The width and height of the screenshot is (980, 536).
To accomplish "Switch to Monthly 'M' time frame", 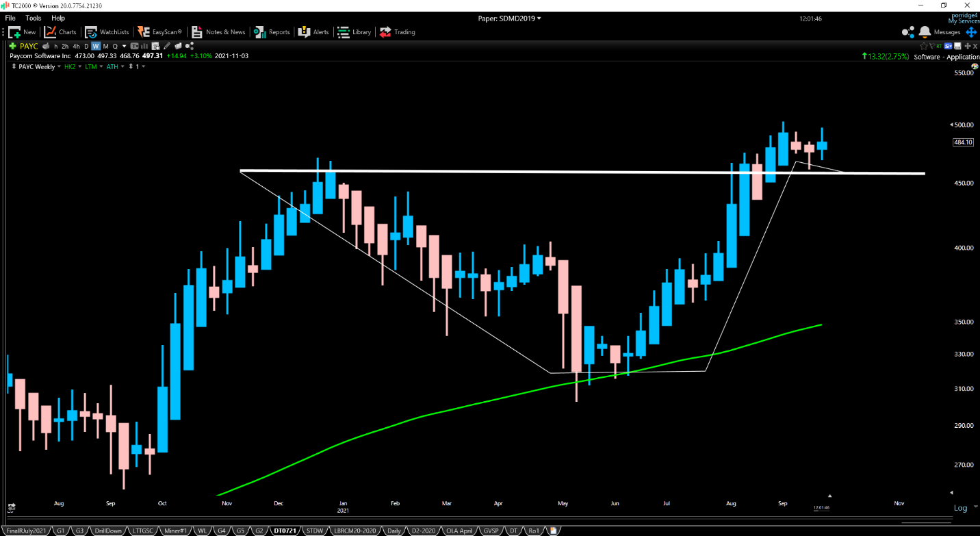I will pyautogui.click(x=105, y=46).
